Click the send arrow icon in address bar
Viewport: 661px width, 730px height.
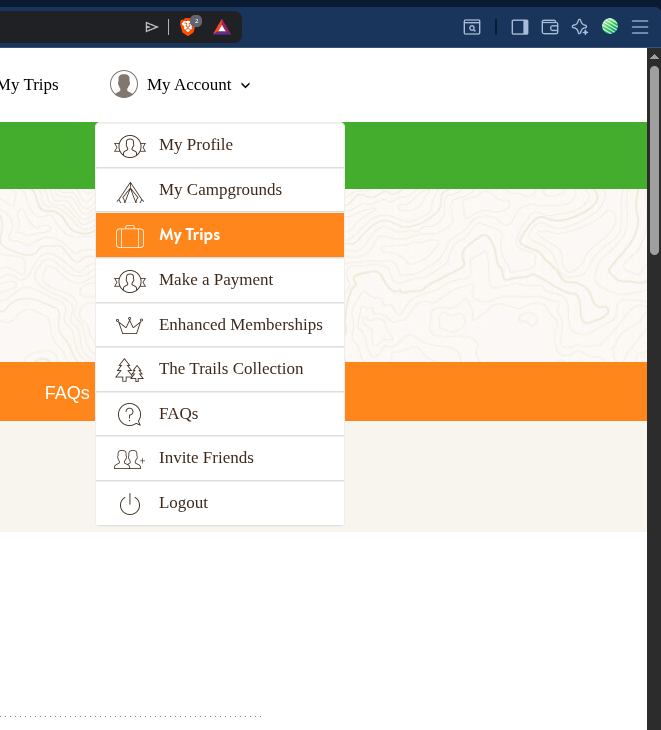(x=152, y=27)
